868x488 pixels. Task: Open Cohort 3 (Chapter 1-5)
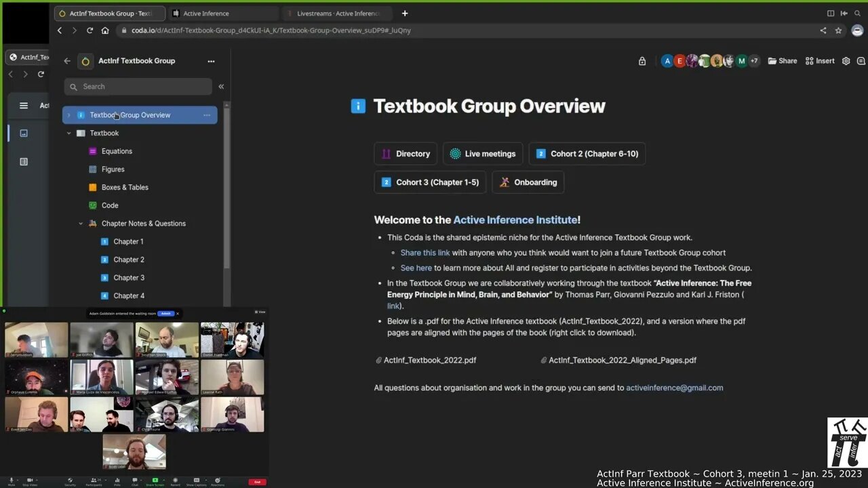tap(430, 182)
